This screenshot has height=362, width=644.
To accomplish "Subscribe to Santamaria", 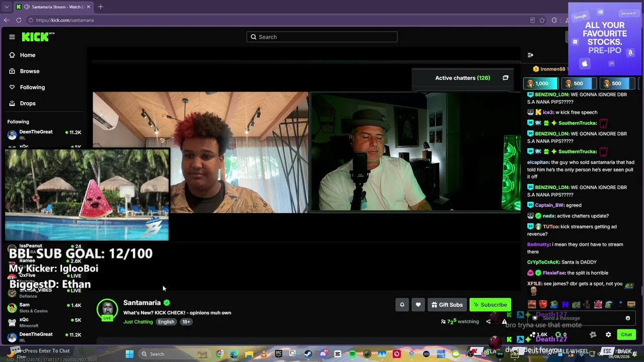I will (490, 305).
